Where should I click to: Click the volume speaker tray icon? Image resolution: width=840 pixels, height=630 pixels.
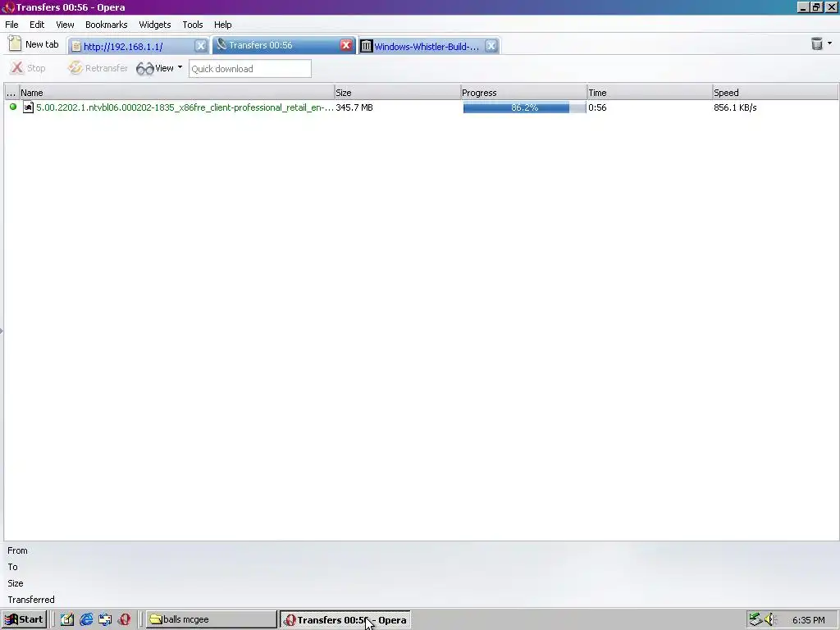(x=770, y=619)
